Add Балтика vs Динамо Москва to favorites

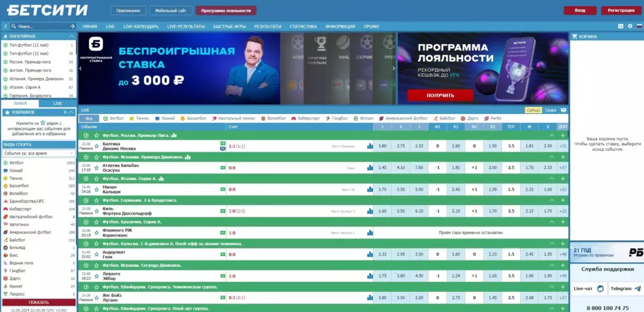click(96, 146)
